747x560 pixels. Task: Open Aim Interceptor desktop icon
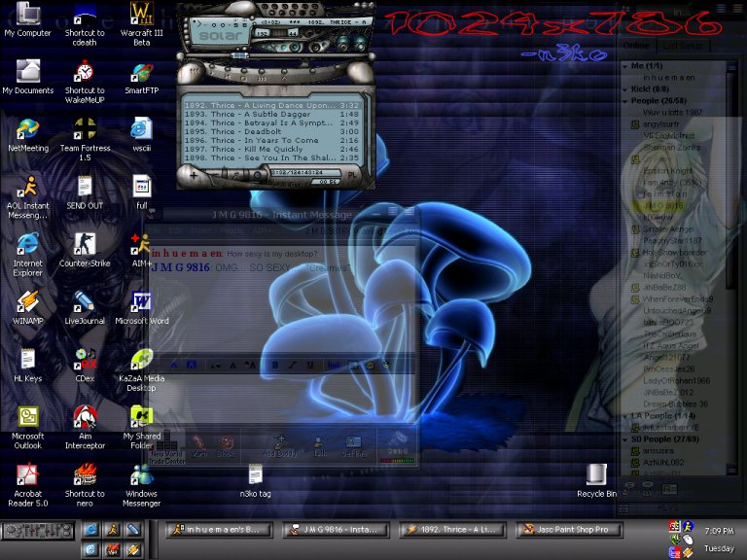(85, 428)
